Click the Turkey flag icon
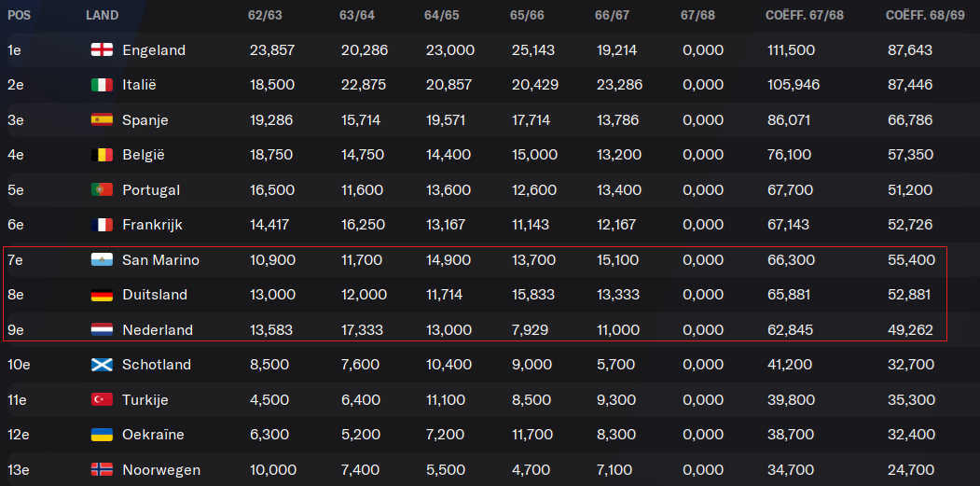980x486 pixels. pyautogui.click(x=102, y=399)
